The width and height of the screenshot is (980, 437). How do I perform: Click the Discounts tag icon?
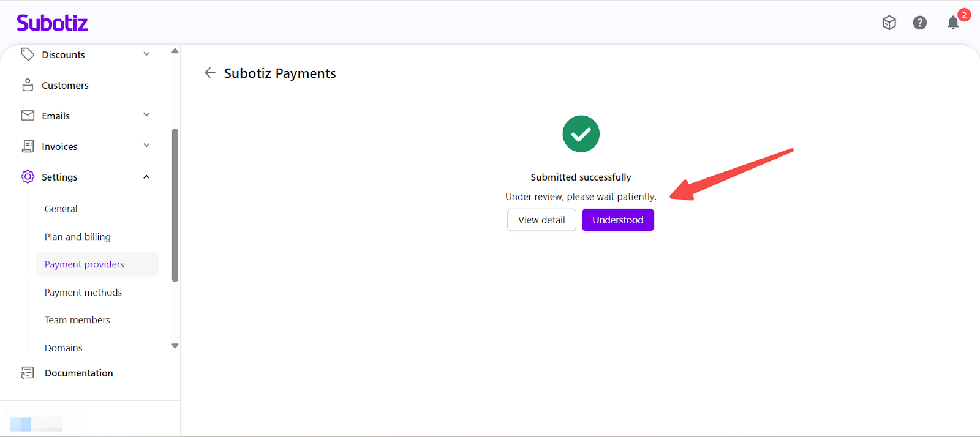28,54
